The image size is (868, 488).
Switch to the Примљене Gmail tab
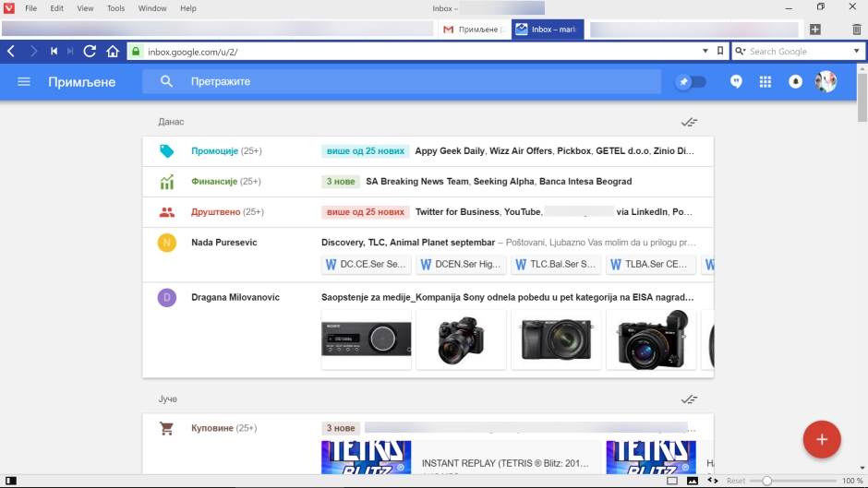coord(472,30)
